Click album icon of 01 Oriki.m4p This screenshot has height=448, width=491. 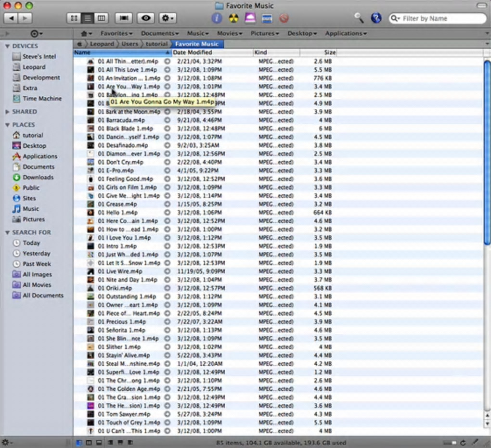pyautogui.click(x=90, y=288)
